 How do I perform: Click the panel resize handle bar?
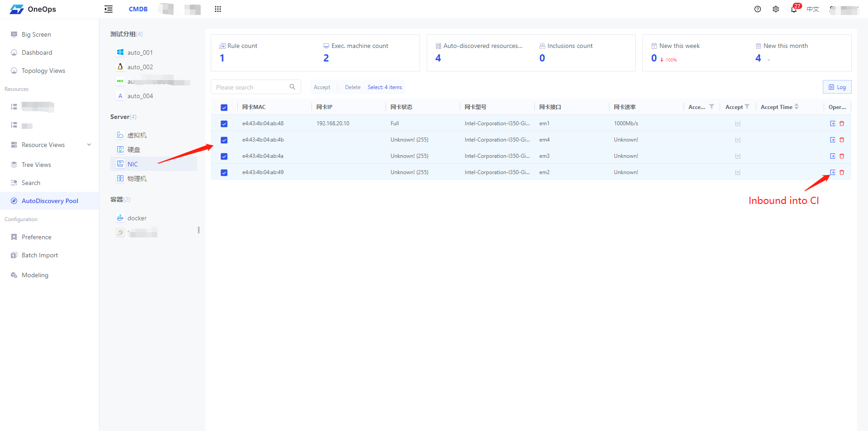pyautogui.click(x=198, y=230)
